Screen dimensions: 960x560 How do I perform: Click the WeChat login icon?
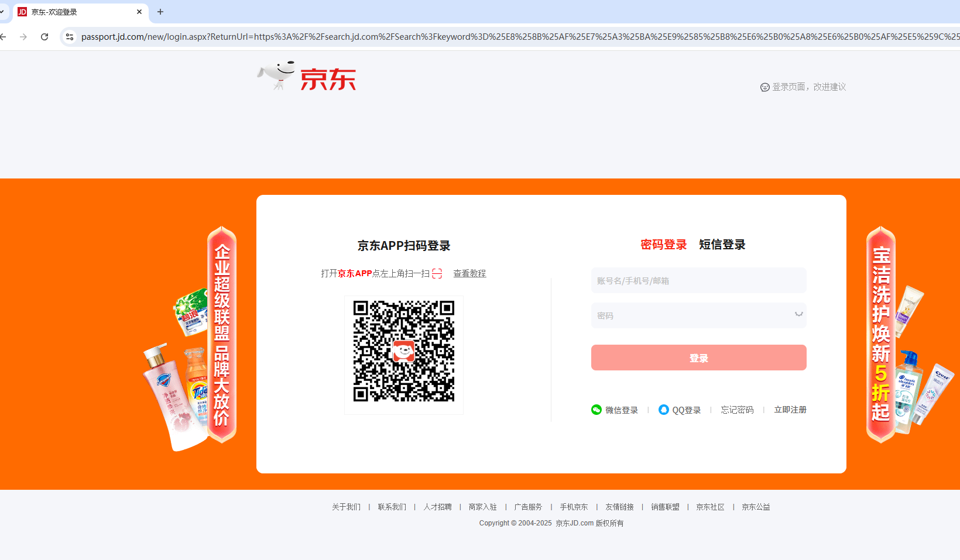tap(596, 410)
